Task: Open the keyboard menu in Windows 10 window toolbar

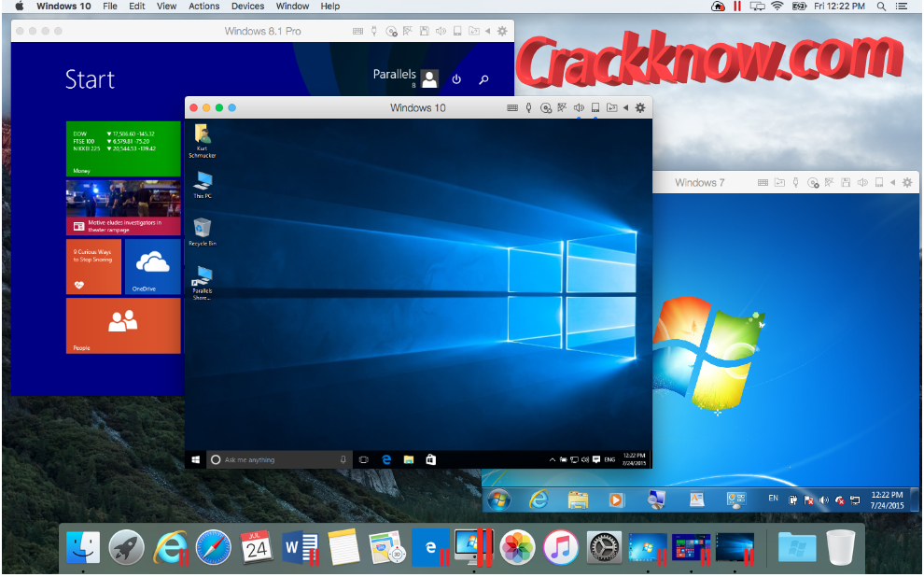Action: (x=512, y=108)
